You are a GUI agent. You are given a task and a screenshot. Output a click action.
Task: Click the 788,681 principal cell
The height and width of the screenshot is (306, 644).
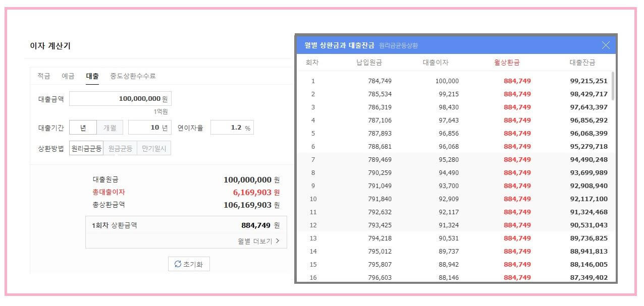(380, 146)
